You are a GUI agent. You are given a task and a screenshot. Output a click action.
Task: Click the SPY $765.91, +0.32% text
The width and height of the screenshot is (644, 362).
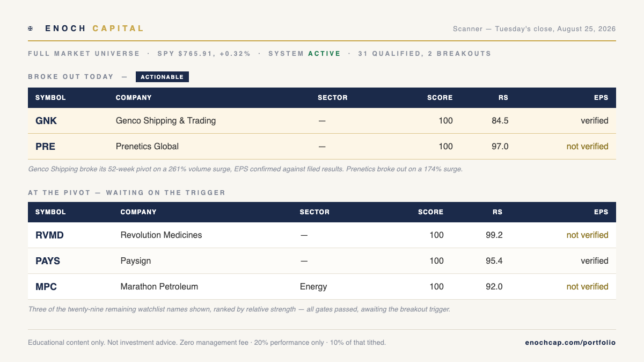204,54
